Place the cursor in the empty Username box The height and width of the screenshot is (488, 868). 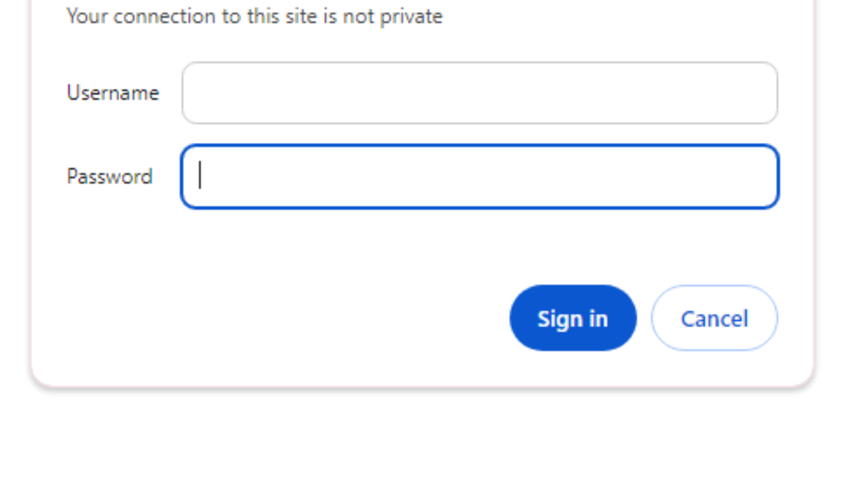pos(480,93)
